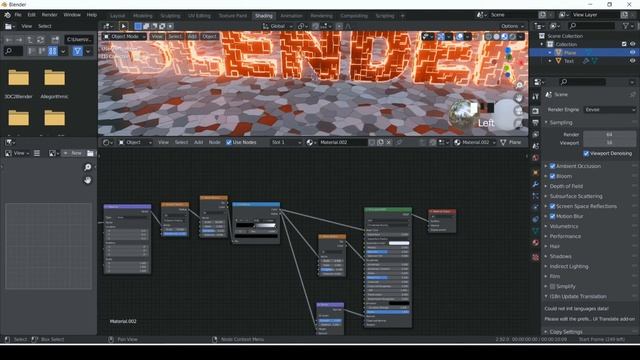Toggle the snapping magnet icon
This screenshot has height=360, width=640.
(x=315, y=26)
